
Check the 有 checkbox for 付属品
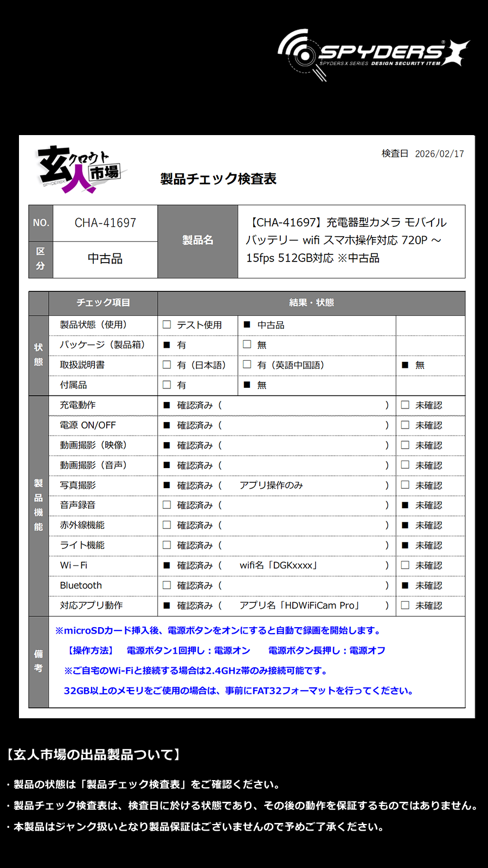click(x=167, y=385)
